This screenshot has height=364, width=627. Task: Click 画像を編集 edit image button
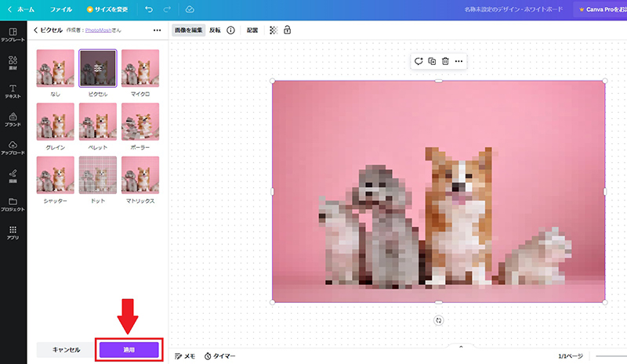pyautogui.click(x=188, y=31)
